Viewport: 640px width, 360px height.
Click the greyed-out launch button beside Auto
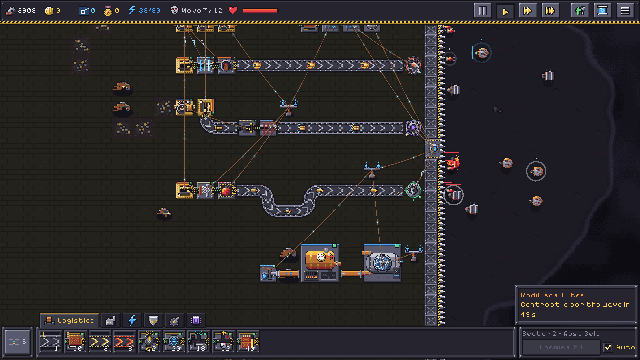[x=561, y=347]
